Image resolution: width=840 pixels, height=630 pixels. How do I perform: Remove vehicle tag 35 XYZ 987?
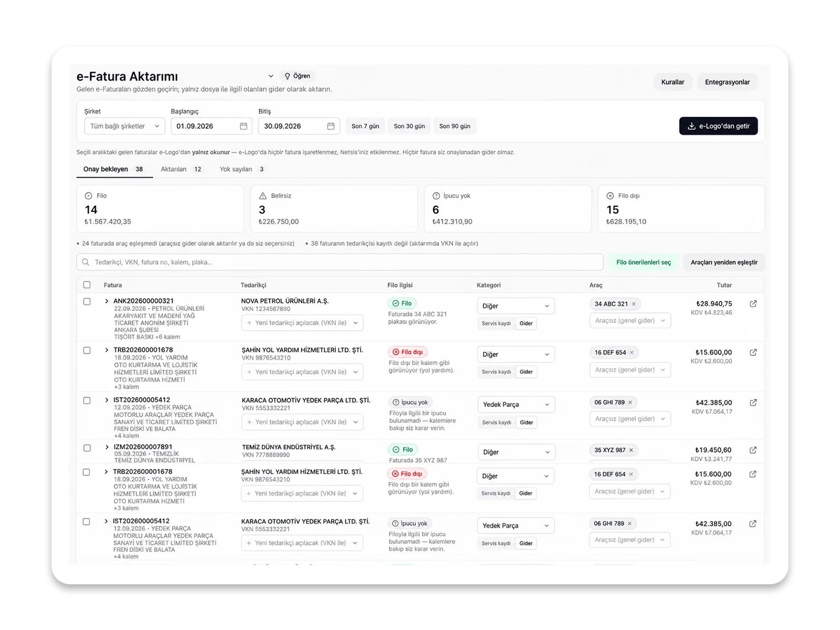coord(631,450)
